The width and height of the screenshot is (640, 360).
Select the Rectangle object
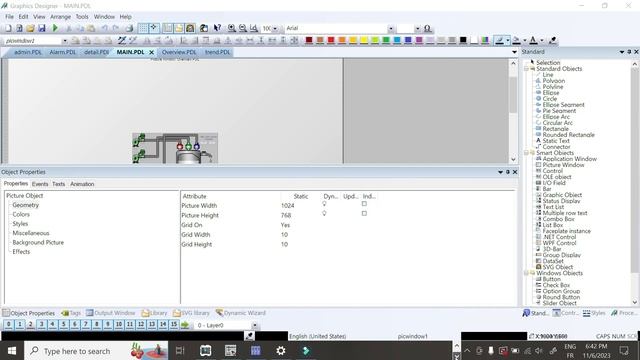click(555, 129)
